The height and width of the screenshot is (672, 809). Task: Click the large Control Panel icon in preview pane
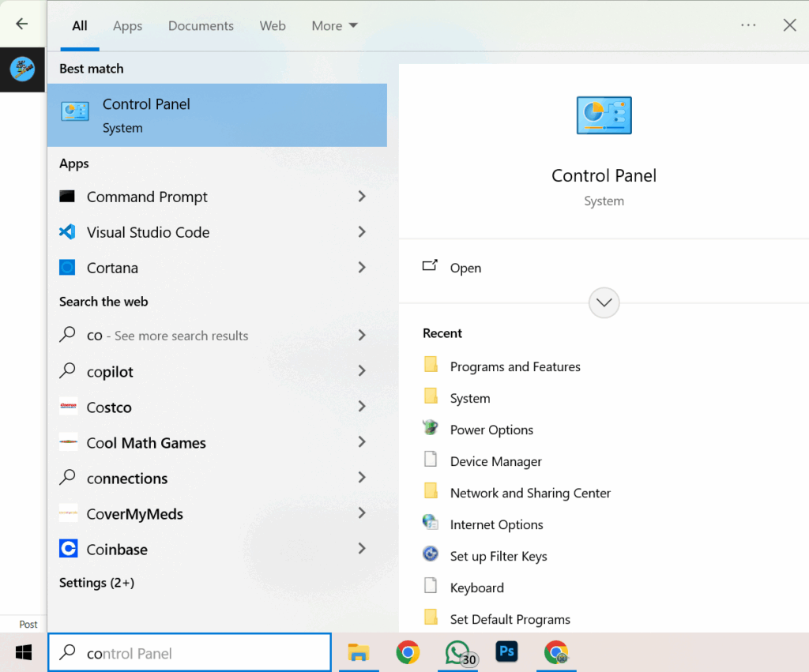(x=604, y=115)
